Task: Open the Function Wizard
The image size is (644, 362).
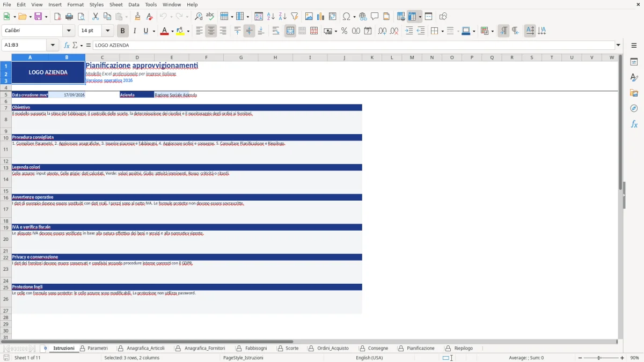Action: click(67, 46)
